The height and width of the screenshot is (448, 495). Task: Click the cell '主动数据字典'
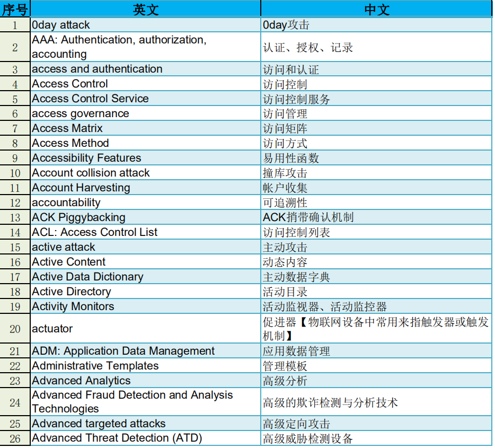pyautogui.click(x=376, y=277)
